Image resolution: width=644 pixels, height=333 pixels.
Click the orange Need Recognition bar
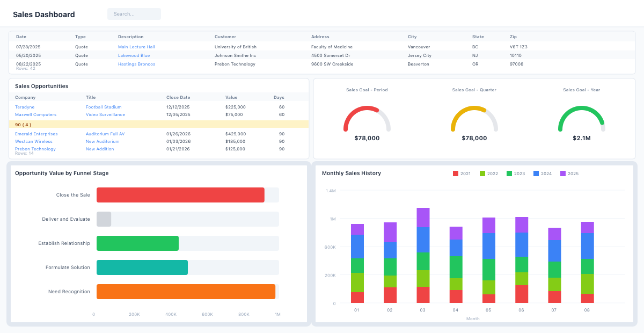coord(186,292)
